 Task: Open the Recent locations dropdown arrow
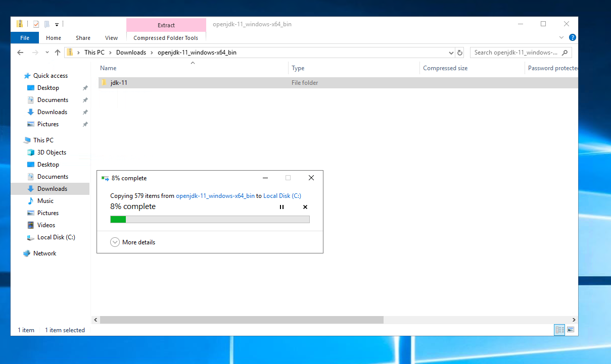pos(47,53)
